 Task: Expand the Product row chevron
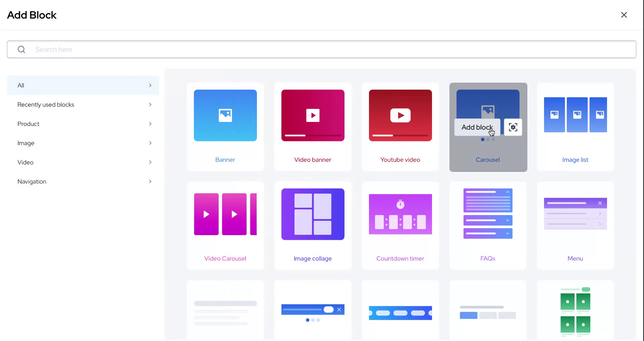pyautogui.click(x=150, y=124)
